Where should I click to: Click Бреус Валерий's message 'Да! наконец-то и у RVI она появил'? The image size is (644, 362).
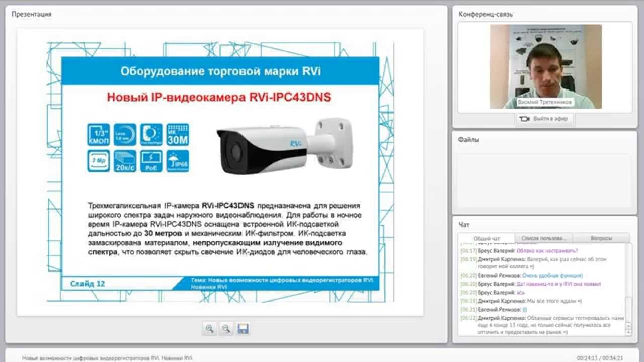(x=558, y=284)
